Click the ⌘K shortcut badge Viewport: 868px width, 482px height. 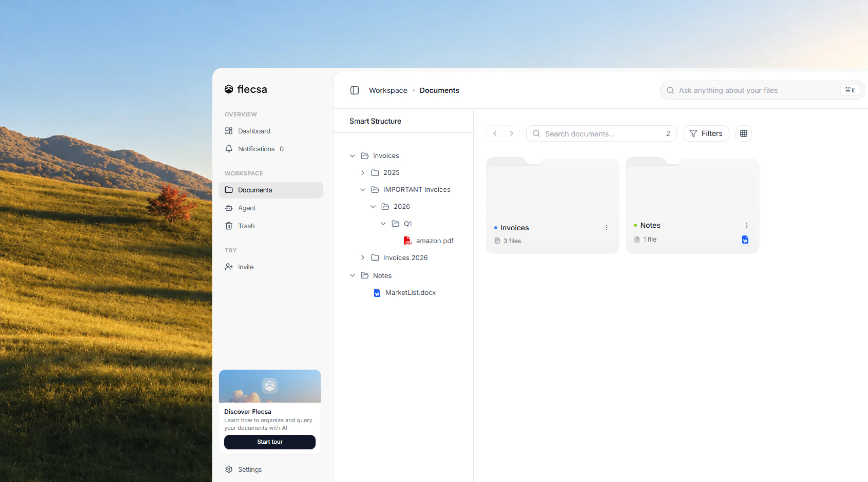point(850,90)
